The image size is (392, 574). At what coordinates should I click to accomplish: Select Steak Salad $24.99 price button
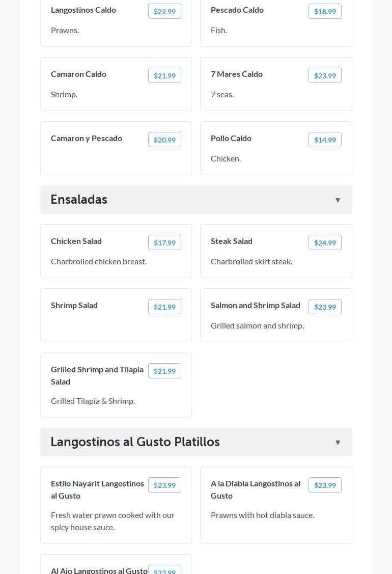[325, 242]
